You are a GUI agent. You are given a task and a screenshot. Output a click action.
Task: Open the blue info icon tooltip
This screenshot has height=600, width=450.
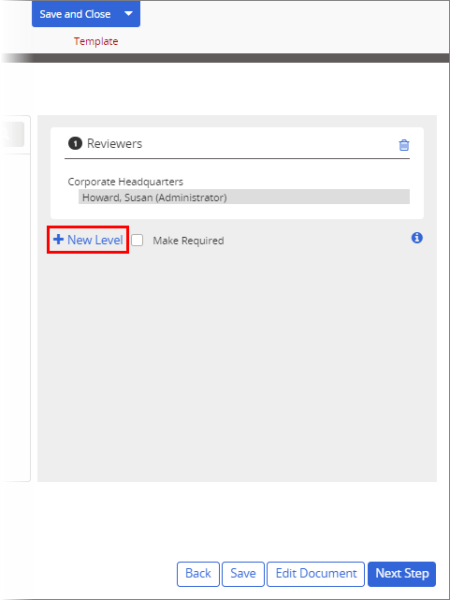(417, 238)
